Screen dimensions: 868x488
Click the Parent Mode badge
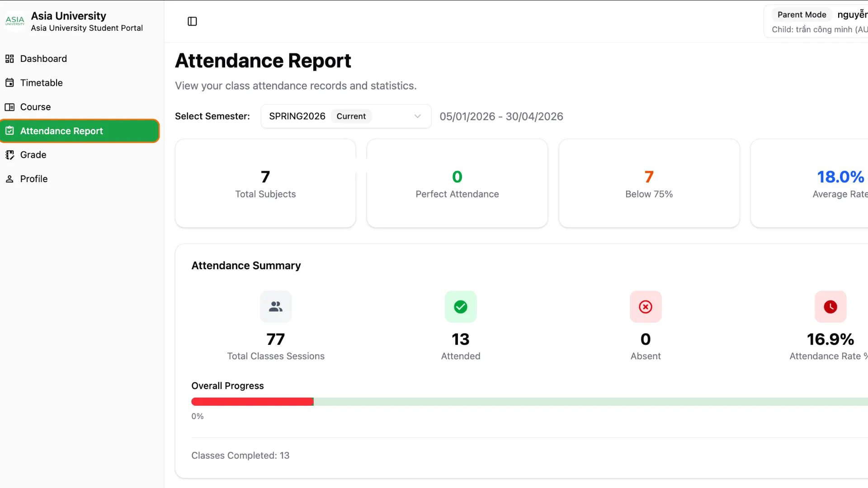pyautogui.click(x=801, y=14)
